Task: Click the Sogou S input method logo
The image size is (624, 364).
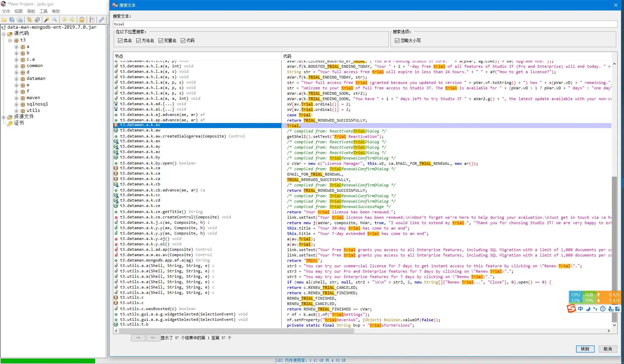Action: 571,308
